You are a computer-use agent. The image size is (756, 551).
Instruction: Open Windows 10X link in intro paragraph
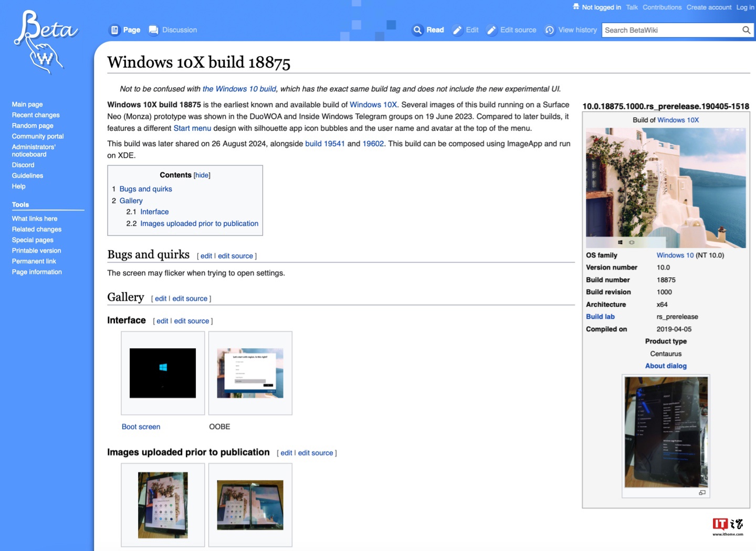(373, 105)
